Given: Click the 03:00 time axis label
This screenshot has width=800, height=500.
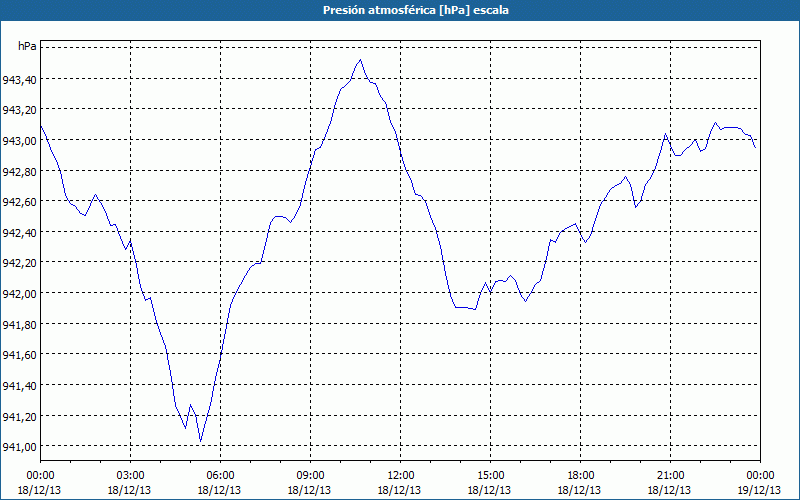Looking at the screenshot, I should coord(130,476).
